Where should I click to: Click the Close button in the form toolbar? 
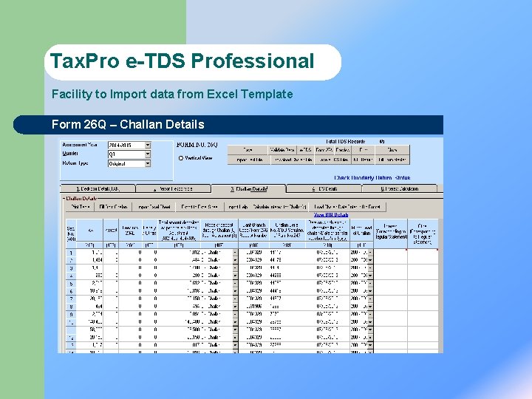[x=392, y=149]
